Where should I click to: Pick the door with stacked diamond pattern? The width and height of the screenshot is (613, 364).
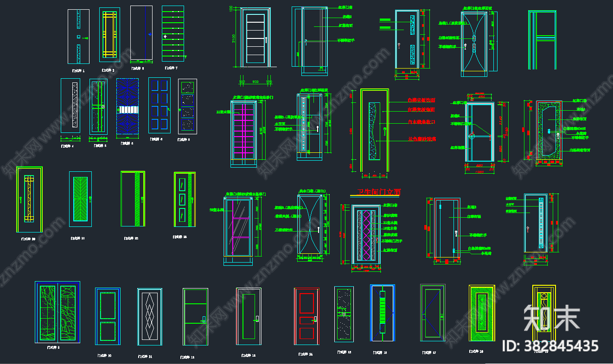150,317
